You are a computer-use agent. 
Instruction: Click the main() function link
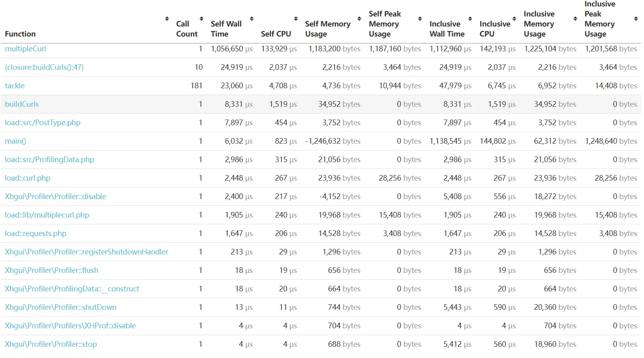click(x=15, y=141)
